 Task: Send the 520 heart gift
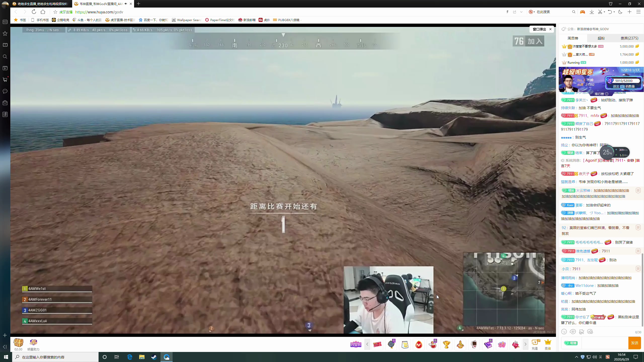[502, 344]
